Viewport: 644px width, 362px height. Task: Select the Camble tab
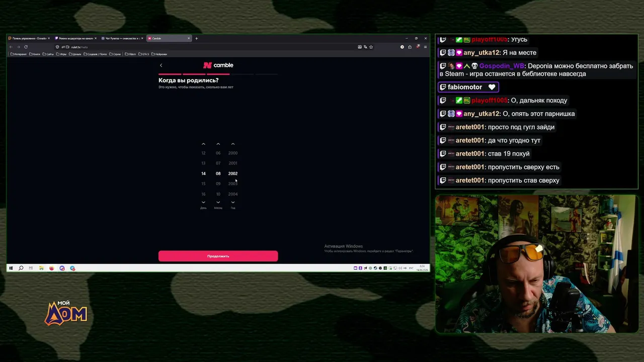[169, 38]
